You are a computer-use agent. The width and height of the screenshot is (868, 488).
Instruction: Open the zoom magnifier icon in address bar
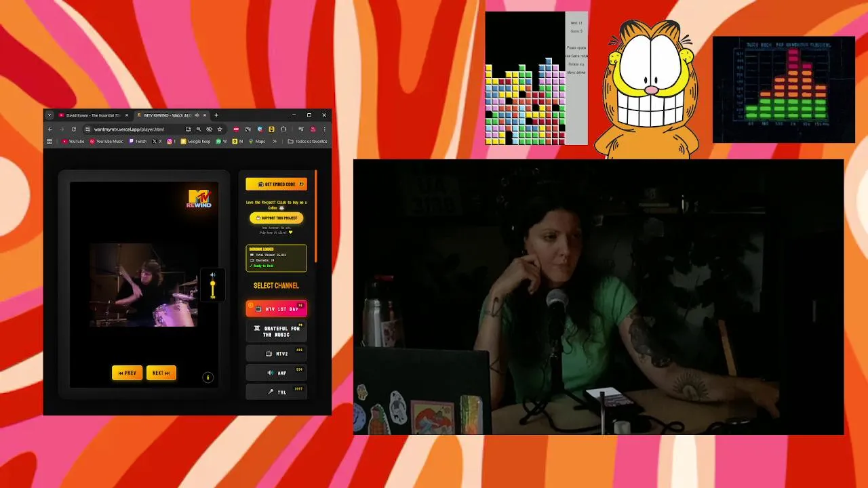[x=199, y=129]
